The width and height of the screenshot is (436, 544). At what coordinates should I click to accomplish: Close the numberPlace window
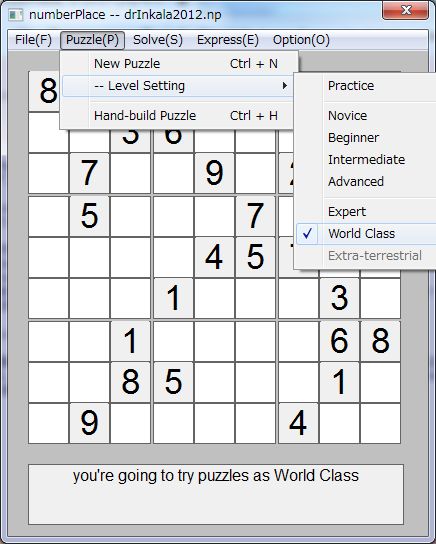[405, 10]
